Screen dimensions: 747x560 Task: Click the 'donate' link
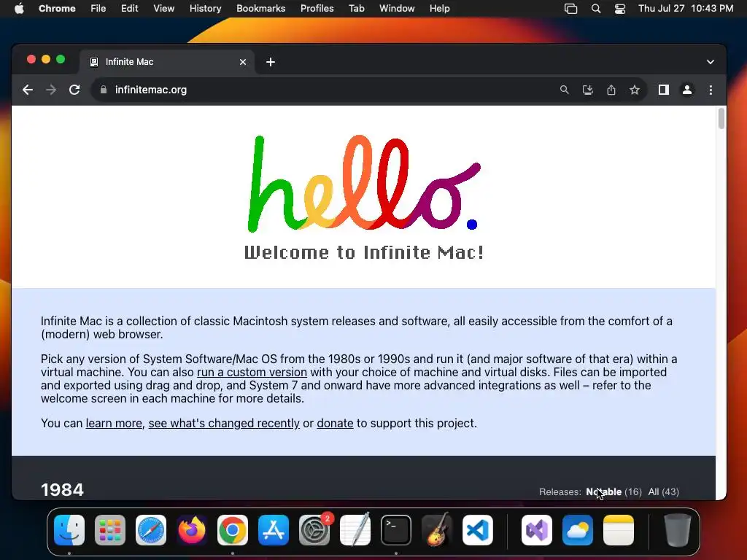pyautogui.click(x=335, y=423)
